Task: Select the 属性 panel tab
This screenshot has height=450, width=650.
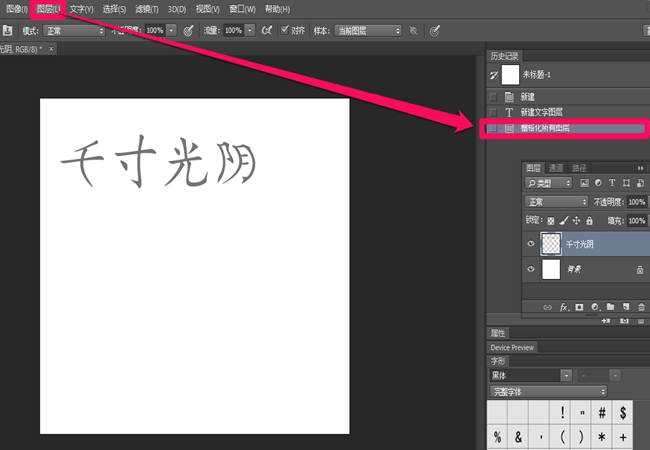Action: tap(498, 333)
